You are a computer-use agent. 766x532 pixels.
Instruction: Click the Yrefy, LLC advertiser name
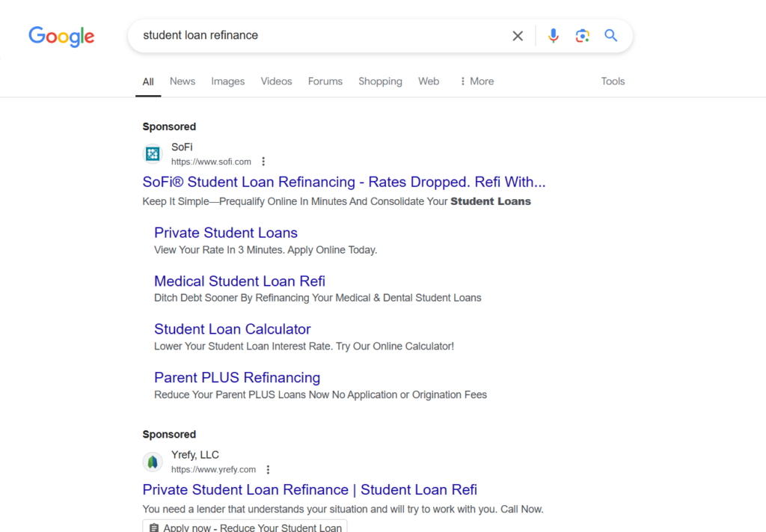(x=195, y=455)
